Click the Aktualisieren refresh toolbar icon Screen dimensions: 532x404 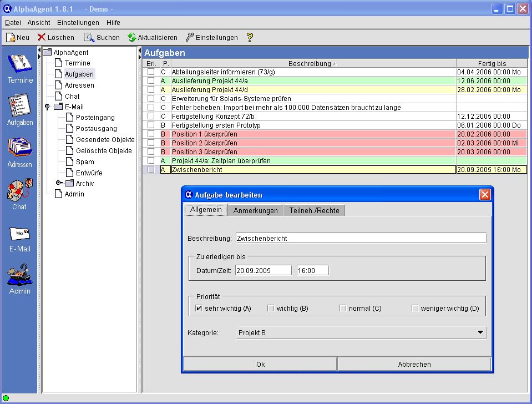click(132, 38)
